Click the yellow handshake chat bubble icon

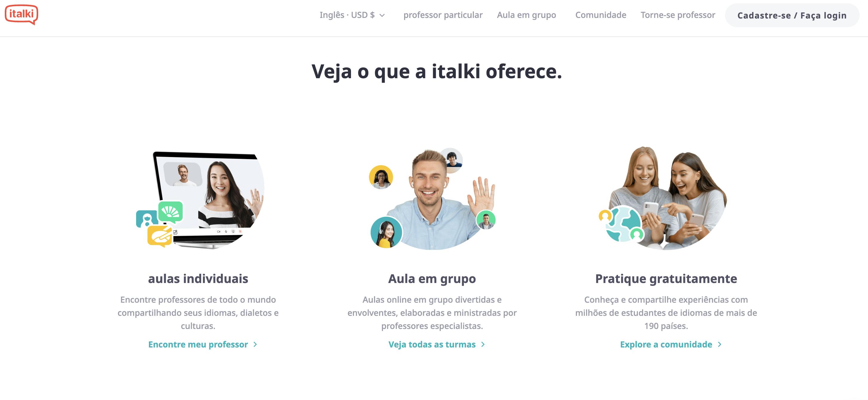point(160,236)
